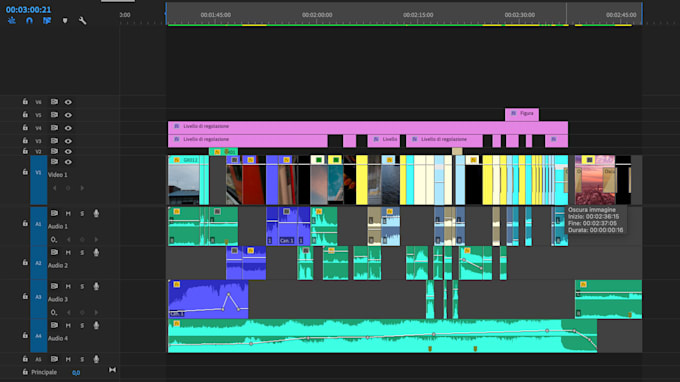This screenshot has width=680, height=382.
Task: Mute the Audio 1 track
Action: click(68, 213)
